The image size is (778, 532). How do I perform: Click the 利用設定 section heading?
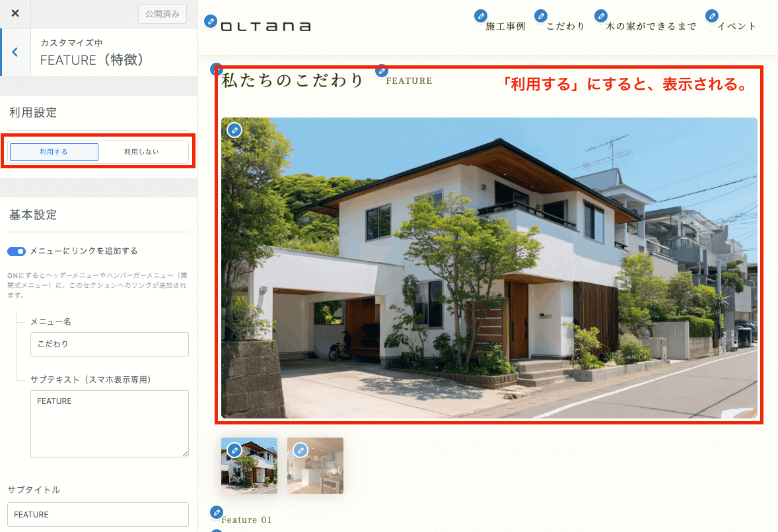(33, 113)
